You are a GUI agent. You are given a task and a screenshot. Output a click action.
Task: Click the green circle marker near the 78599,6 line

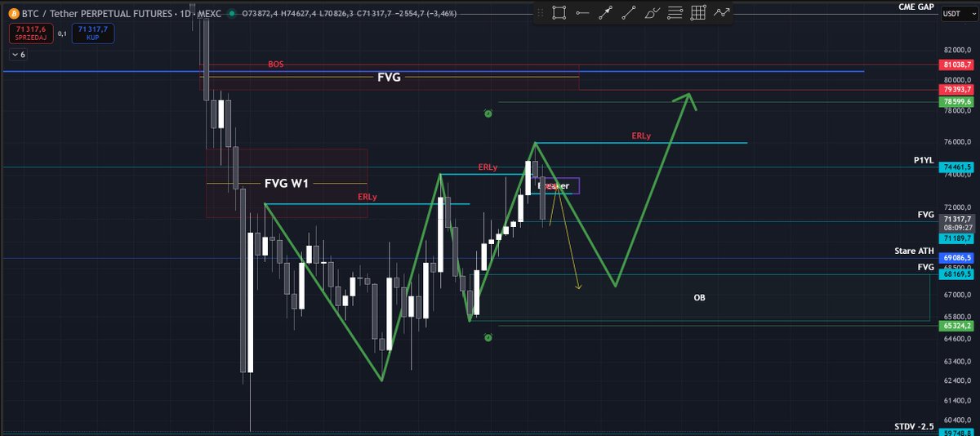pyautogui.click(x=488, y=113)
